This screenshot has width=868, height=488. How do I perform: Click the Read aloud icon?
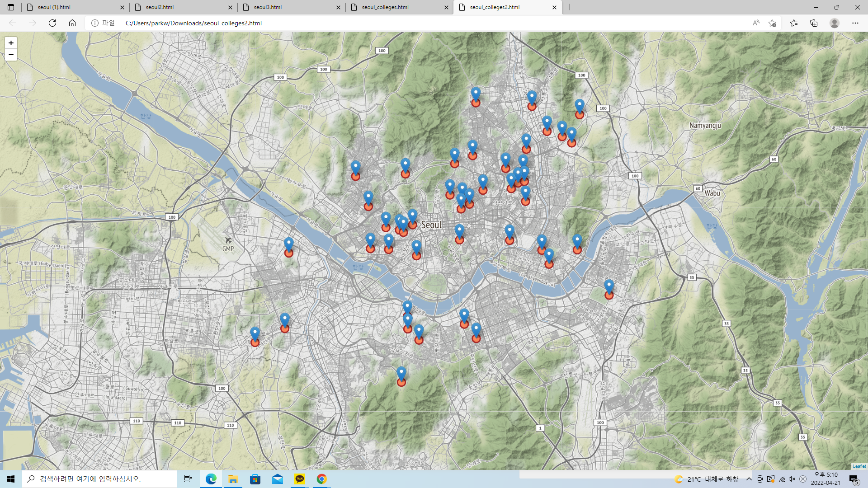(x=755, y=23)
